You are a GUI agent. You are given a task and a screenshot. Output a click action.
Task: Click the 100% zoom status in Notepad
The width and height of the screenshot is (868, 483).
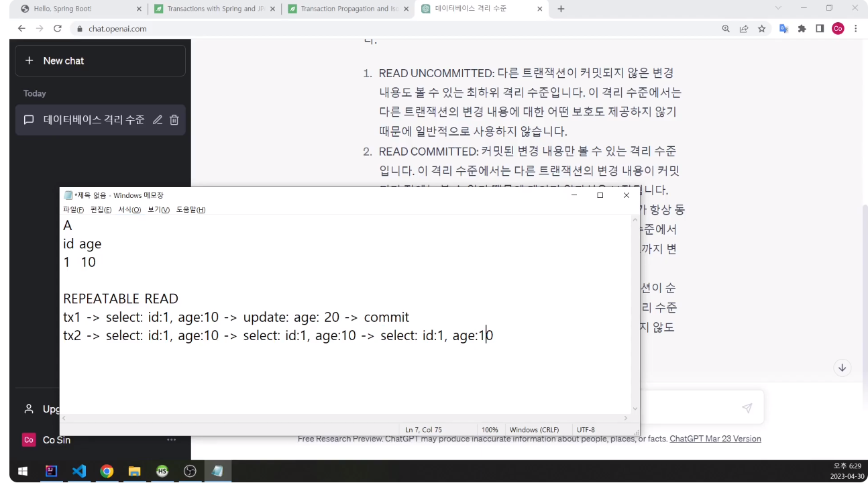tap(490, 429)
